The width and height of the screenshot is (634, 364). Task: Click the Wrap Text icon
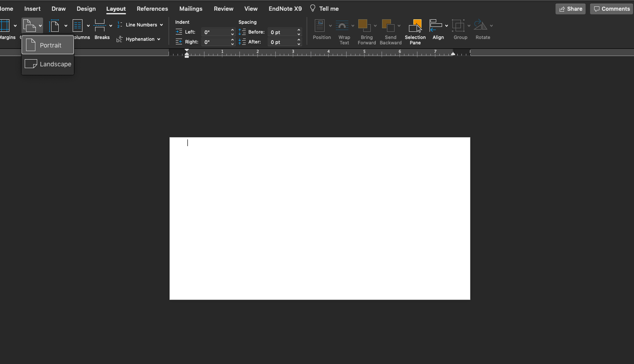coord(343,26)
